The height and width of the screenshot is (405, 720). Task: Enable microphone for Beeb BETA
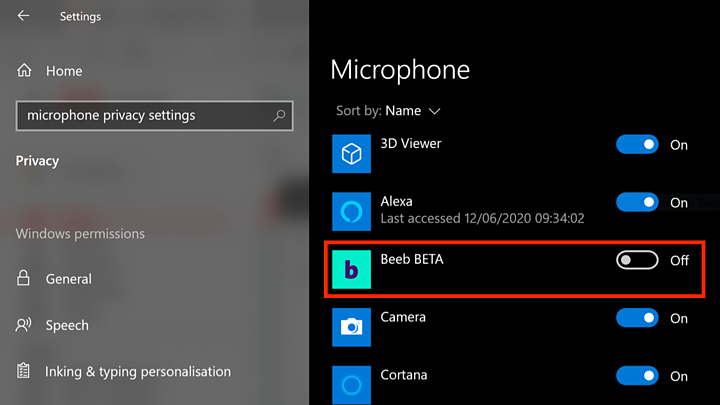pos(637,260)
